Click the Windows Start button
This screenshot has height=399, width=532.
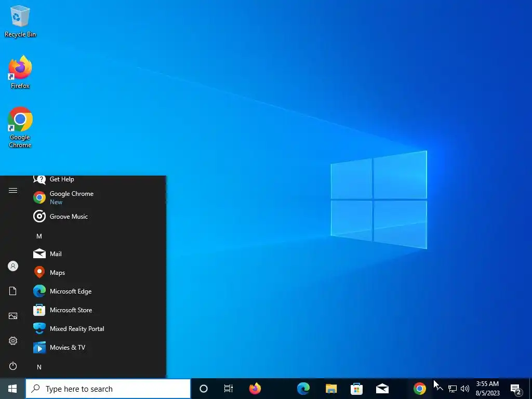pyautogui.click(x=12, y=389)
